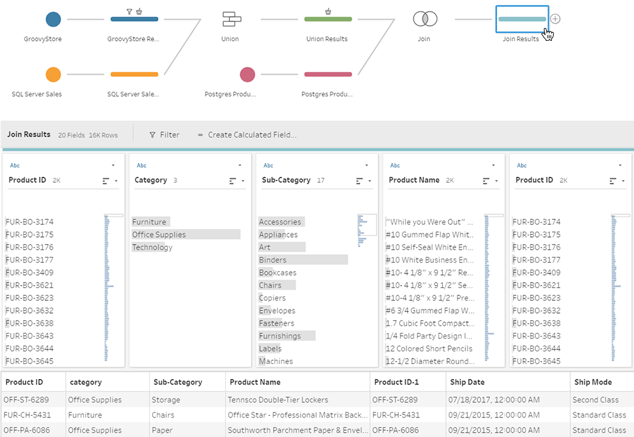Click Ship Date column header in grid

pos(467,382)
